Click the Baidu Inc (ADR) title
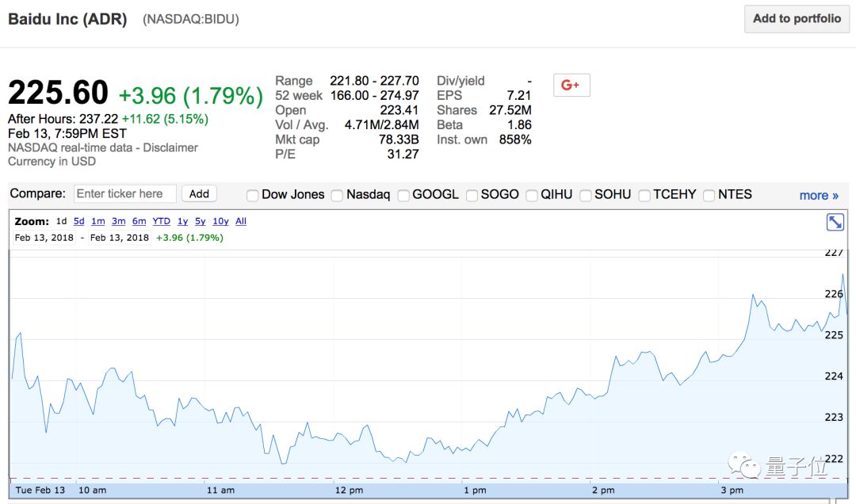This screenshot has width=856, height=504. (67, 20)
